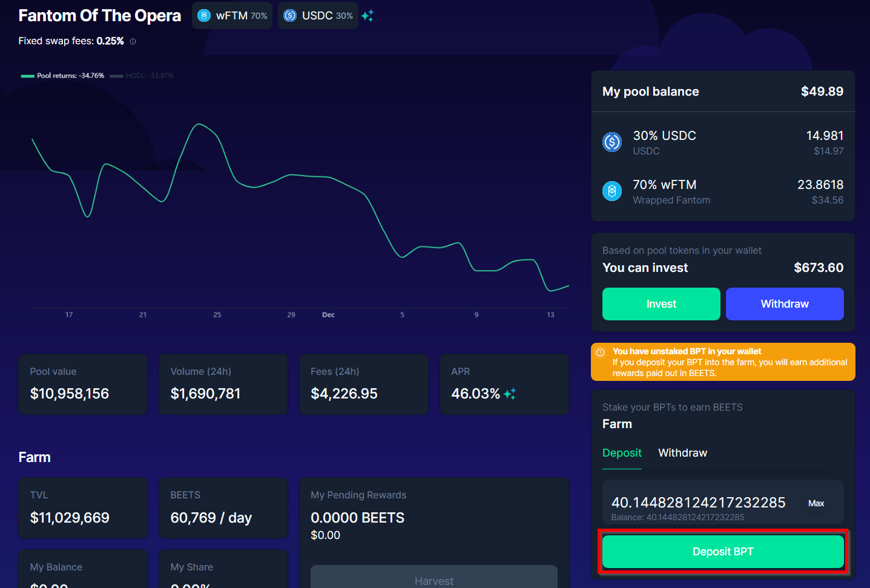
Task: Click the blue Withdraw button
Action: click(785, 304)
